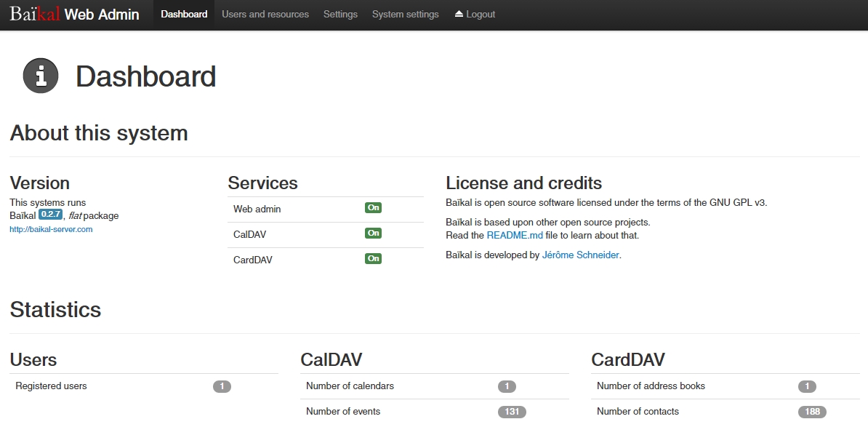This screenshot has height=435, width=868.
Task: Click the large Dashboard page title
Action: (x=145, y=76)
